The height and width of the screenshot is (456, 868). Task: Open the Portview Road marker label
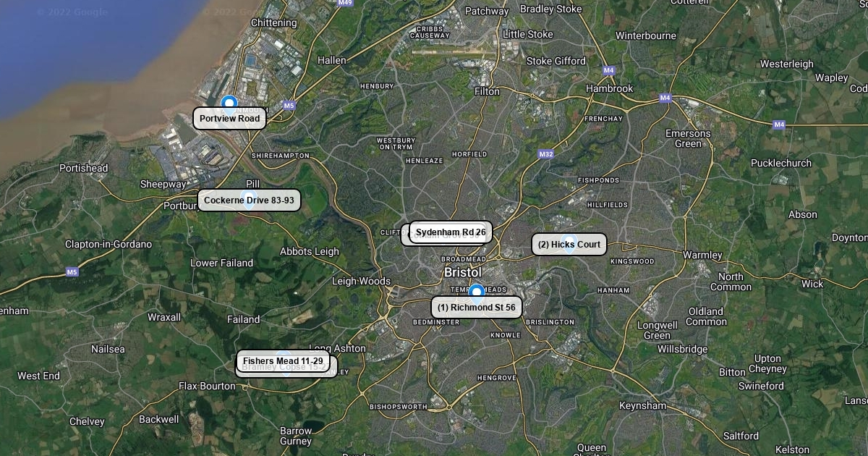click(229, 119)
